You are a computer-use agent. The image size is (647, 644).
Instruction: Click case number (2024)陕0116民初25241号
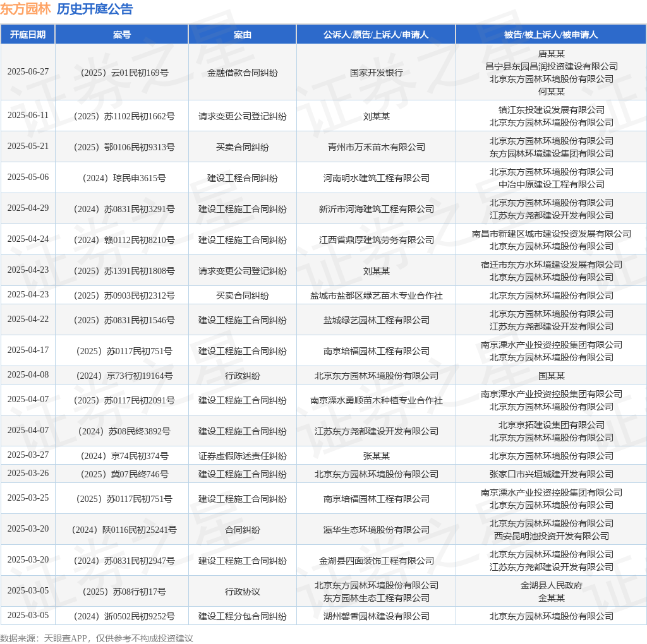(x=124, y=530)
